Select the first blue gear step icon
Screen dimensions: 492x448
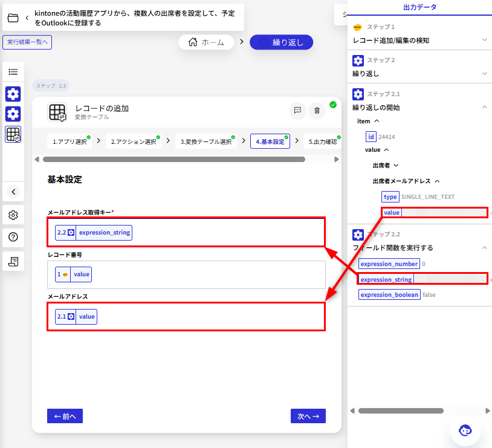tap(13, 94)
